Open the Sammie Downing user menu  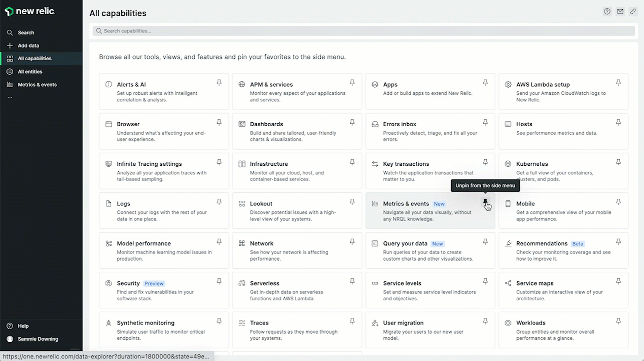click(38, 339)
